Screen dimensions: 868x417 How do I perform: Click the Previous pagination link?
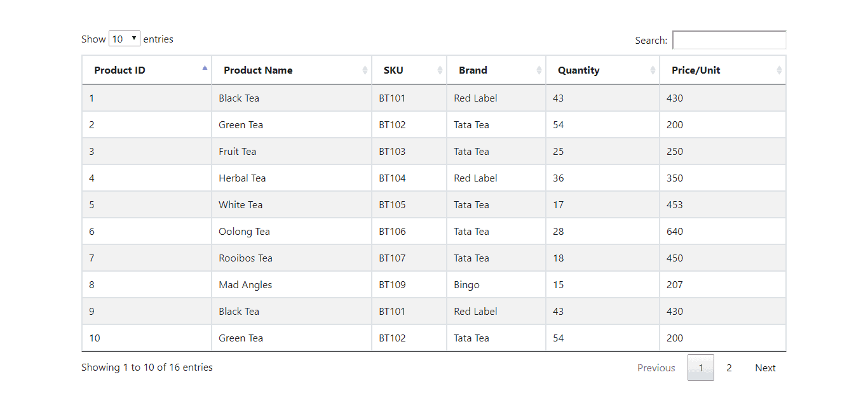click(x=656, y=368)
